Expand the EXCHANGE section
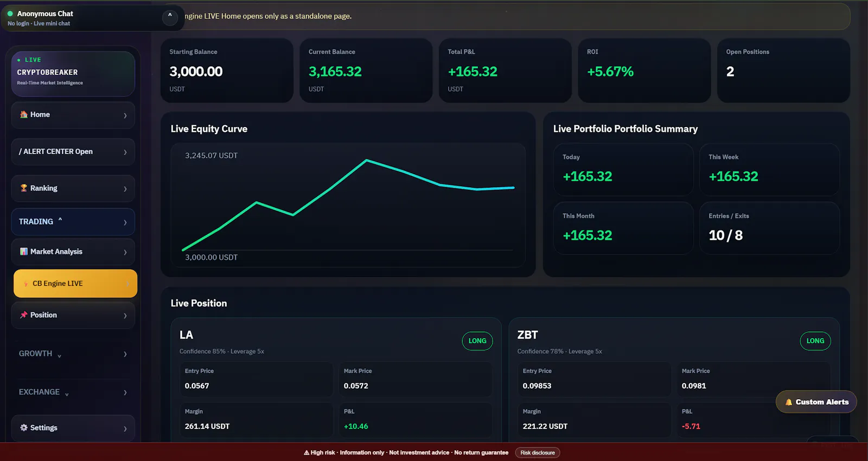Viewport: 868px width, 461px height. [x=73, y=392]
